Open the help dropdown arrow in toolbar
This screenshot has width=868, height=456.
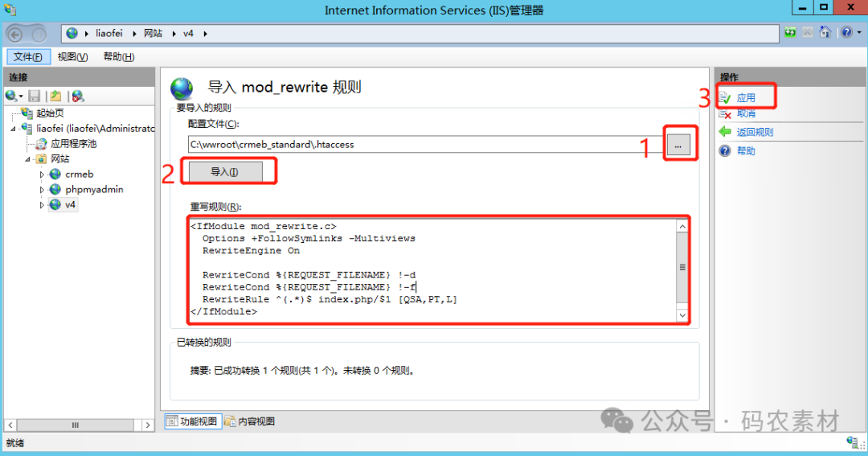click(859, 33)
